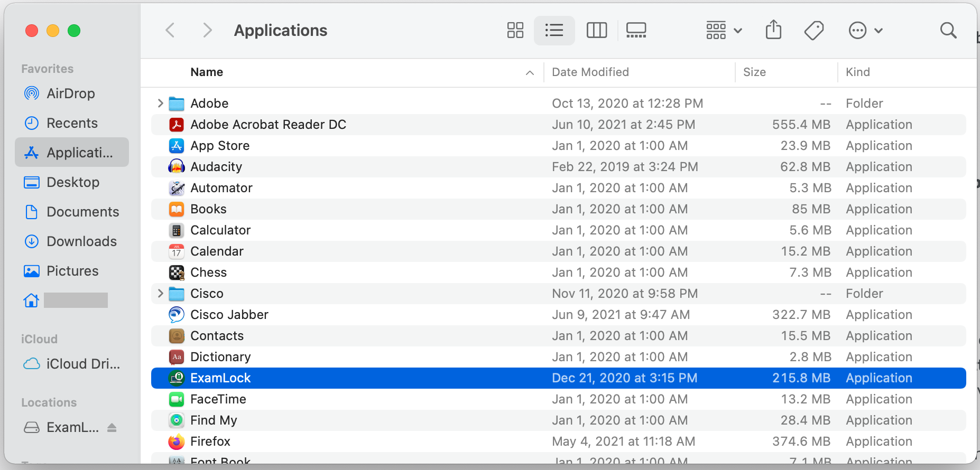The image size is (980, 470).
Task: Click the '555.4 MB' size value
Action: (x=801, y=125)
